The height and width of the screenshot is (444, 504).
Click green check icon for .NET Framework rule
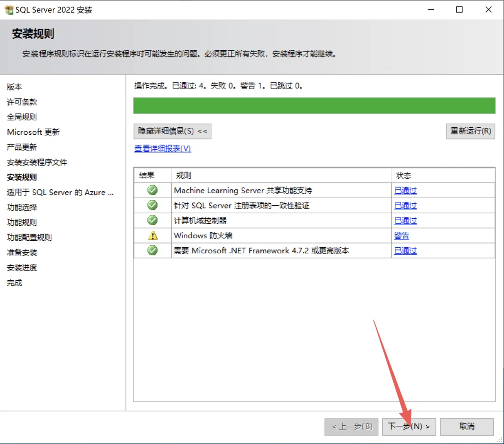pos(152,250)
